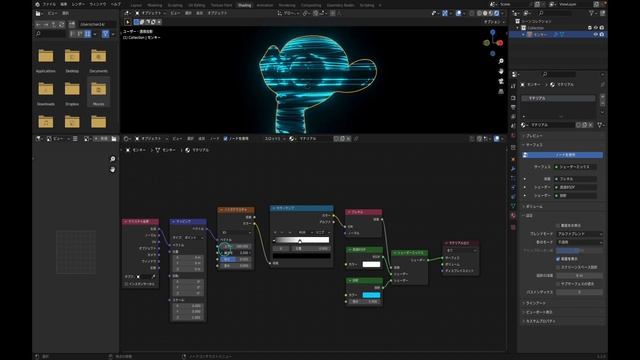640x360 pixels.
Task: Open the ヘルプ menu
Action: coord(116,4)
